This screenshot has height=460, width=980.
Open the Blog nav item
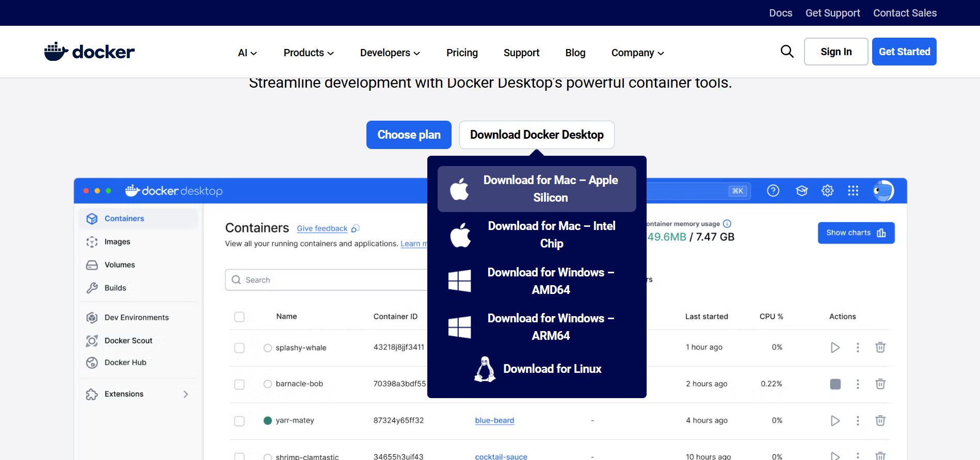[x=575, y=53]
